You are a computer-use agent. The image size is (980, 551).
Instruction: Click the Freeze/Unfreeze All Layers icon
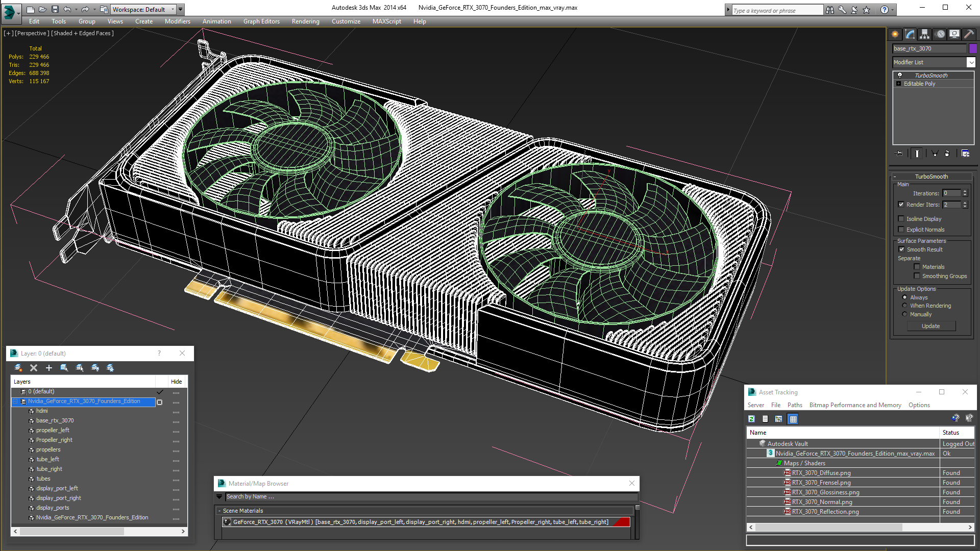(110, 368)
